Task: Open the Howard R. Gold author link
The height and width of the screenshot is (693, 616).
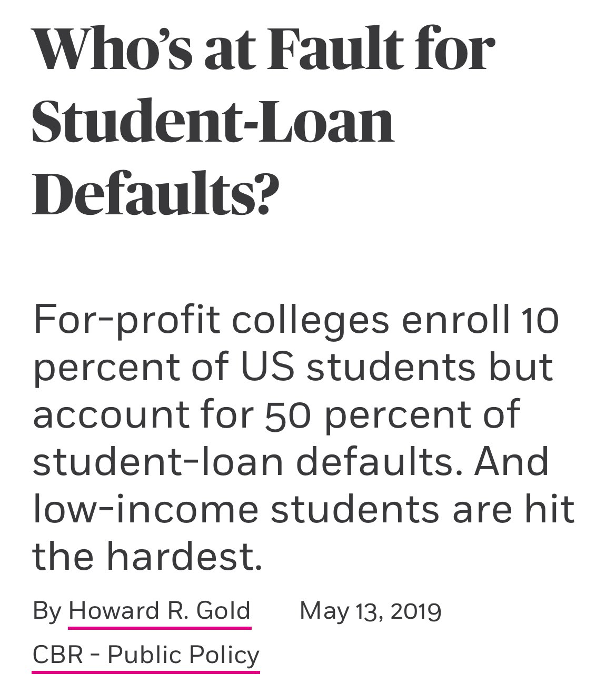Action: click(x=159, y=611)
